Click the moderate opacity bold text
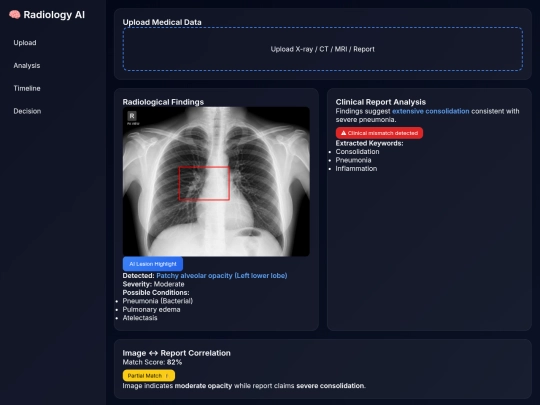 203,386
